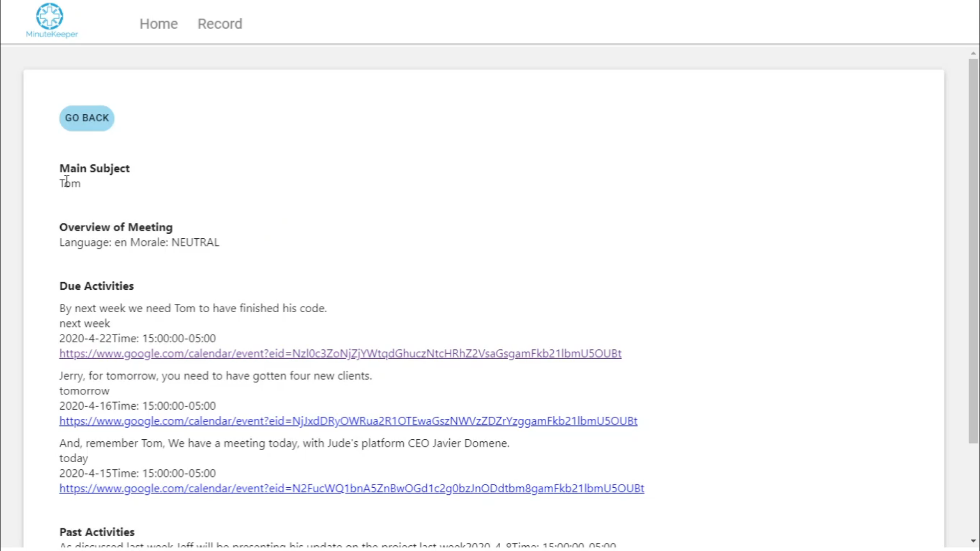Click the scrollbar down arrow
This screenshot has height=551, width=980.
(x=973, y=541)
